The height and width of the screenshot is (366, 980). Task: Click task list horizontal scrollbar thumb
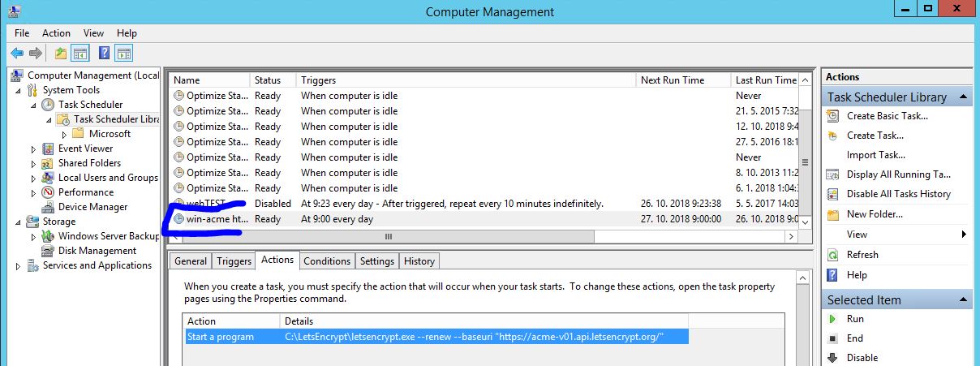389,236
